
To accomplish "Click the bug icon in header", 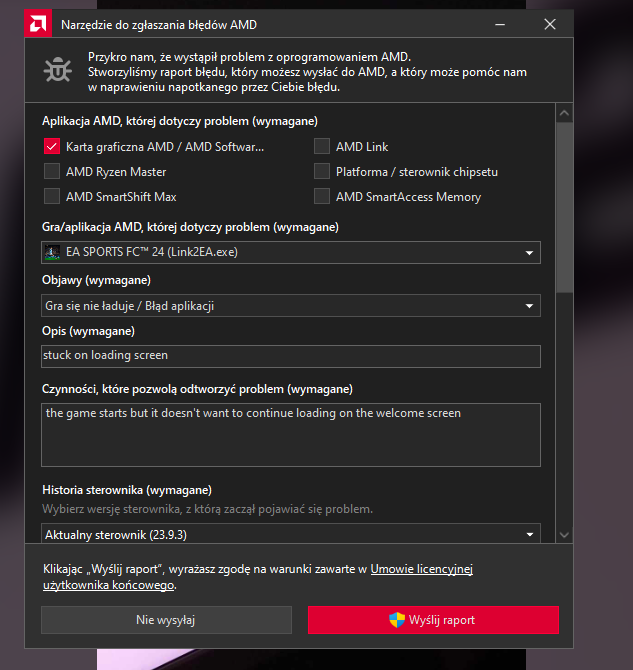I will coord(58,70).
